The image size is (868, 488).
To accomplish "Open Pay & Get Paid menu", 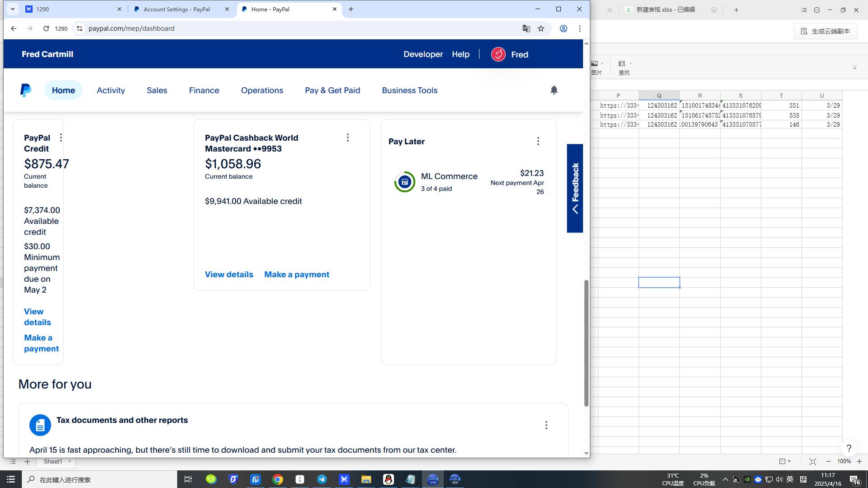I will click(x=332, y=90).
